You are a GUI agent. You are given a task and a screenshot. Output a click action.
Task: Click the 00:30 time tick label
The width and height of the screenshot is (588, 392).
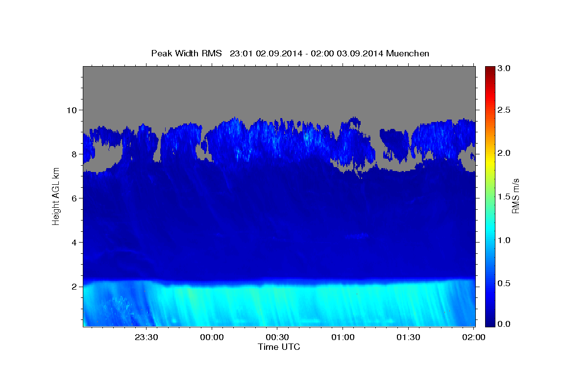pos(277,337)
